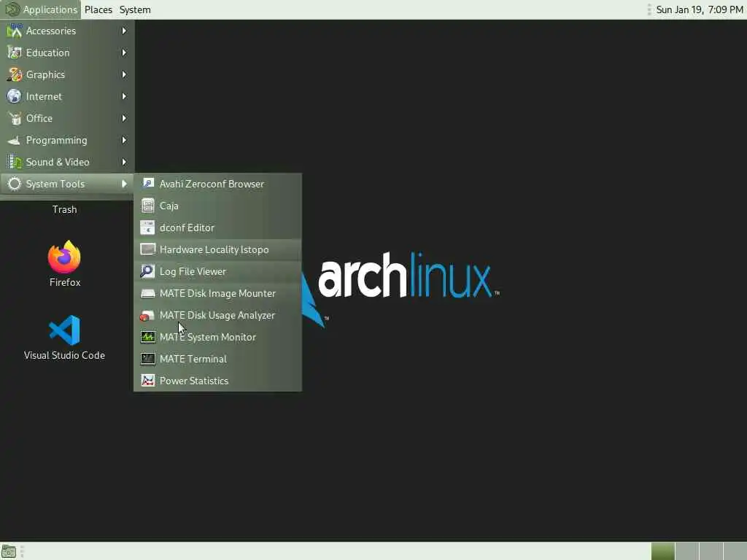The height and width of the screenshot is (560, 747).
Task: Switch to the third workspace
Action: pos(711,551)
